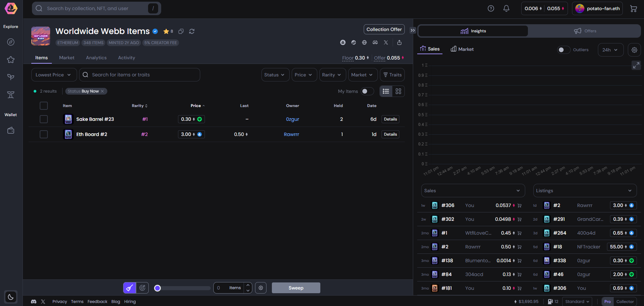Open the trophy icon in the sidebar
644x306 pixels.
pos(11,95)
